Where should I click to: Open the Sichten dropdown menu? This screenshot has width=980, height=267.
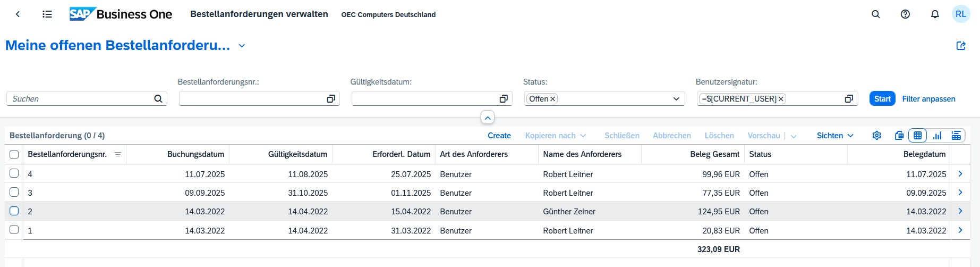(x=835, y=136)
